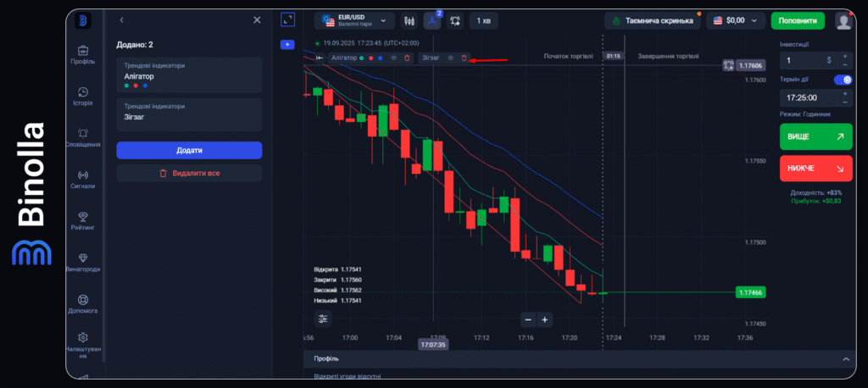
Task: Open Рейтинг in the sidebar
Action: click(82, 221)
